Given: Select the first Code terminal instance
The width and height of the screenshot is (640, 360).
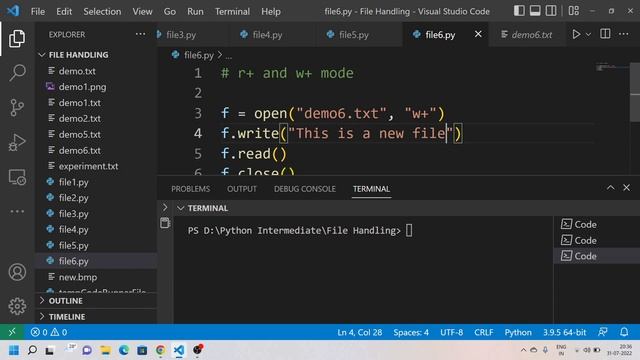Looking at the screenshot, I should coord(596,224).
